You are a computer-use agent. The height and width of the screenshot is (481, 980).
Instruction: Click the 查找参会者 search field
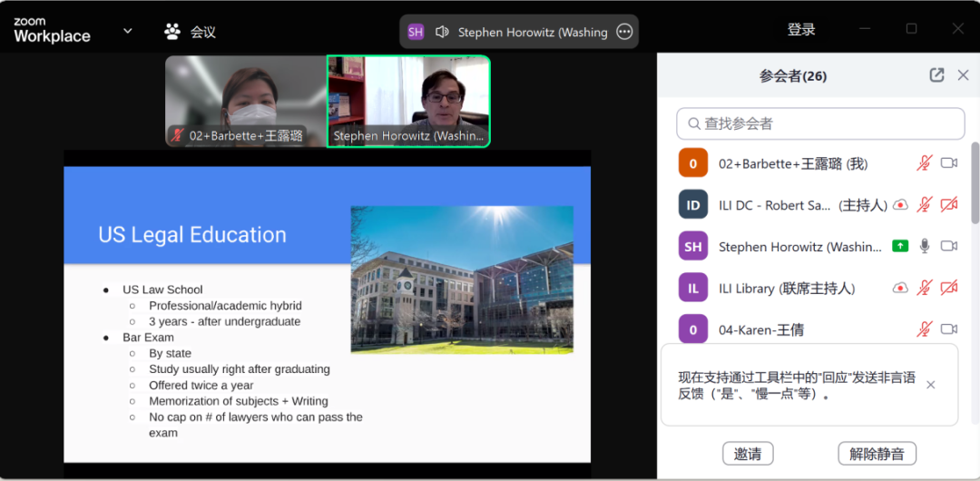(x=820, y=123)
